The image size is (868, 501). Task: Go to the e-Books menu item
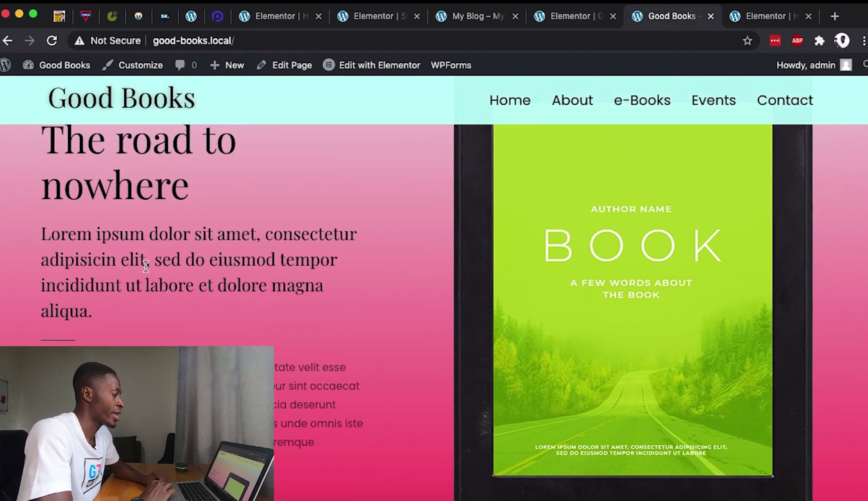[642, 100]
